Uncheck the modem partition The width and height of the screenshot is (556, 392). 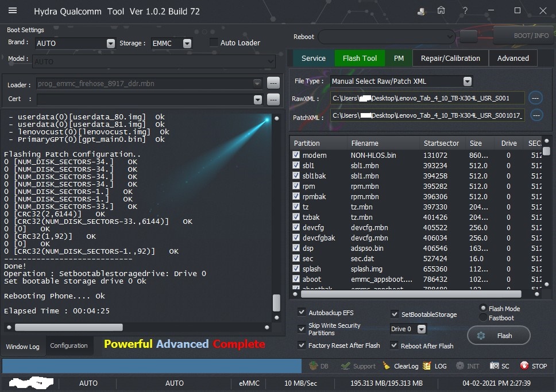click(x=296, y=155)
